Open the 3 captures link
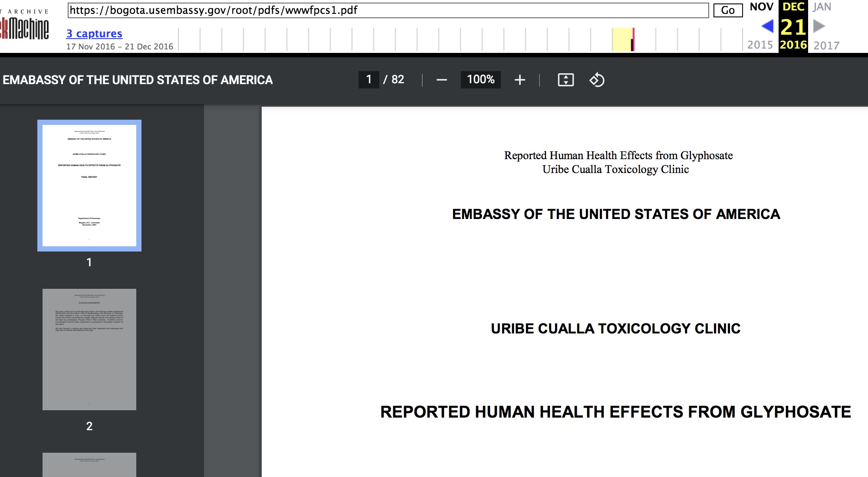The height and width of the screenshot is (477, 868). click(x=94, y=33)
